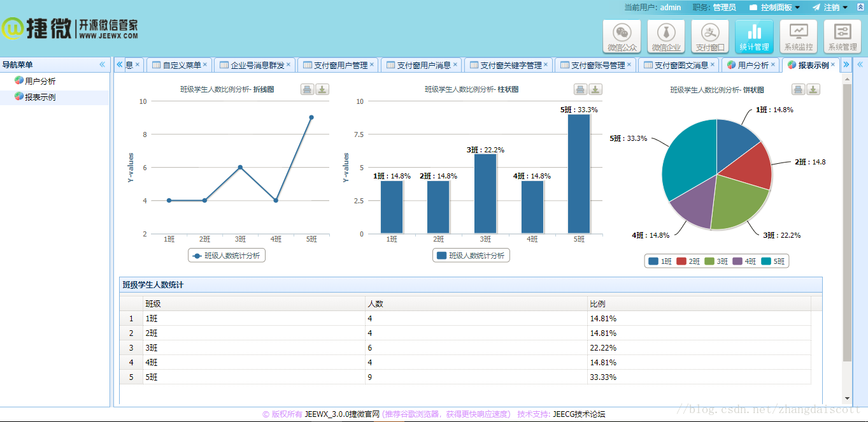The image size is (868, 422).
Task: Close the 自定义菜单 tab
Action: (205, 64)
